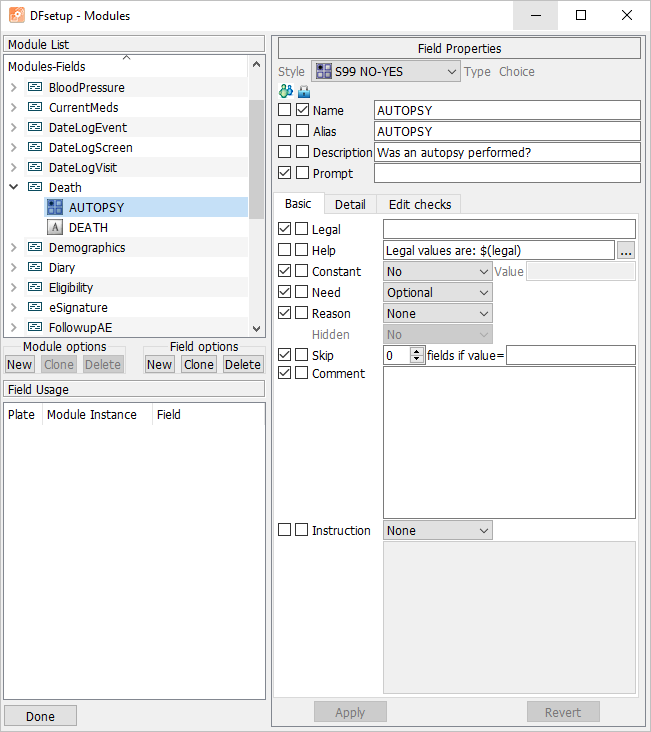Click the users icon below Style
This screenshot has height=732, width=651.
pyautogui.click(x=286, y=91)
